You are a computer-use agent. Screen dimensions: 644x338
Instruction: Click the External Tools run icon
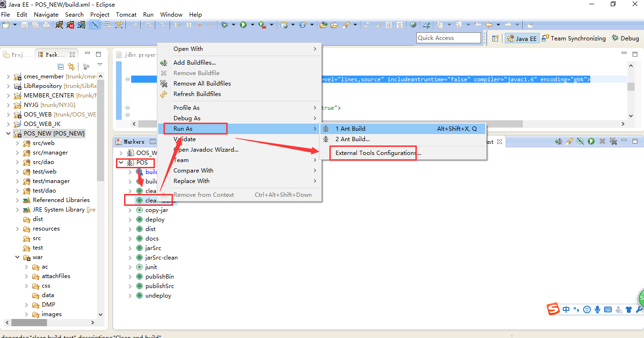click(262, 25)
